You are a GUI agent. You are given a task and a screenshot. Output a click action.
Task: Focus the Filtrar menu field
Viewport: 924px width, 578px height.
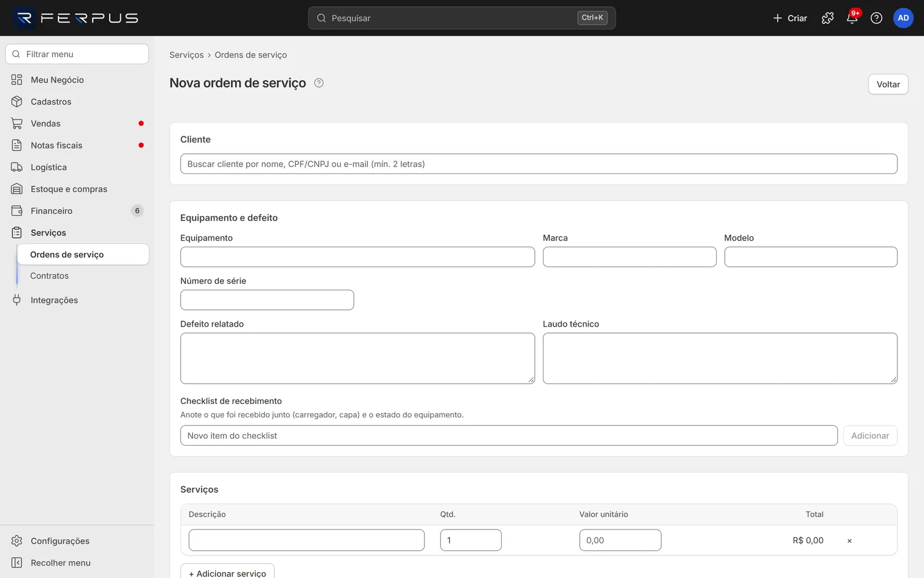[x=77, y=54]
